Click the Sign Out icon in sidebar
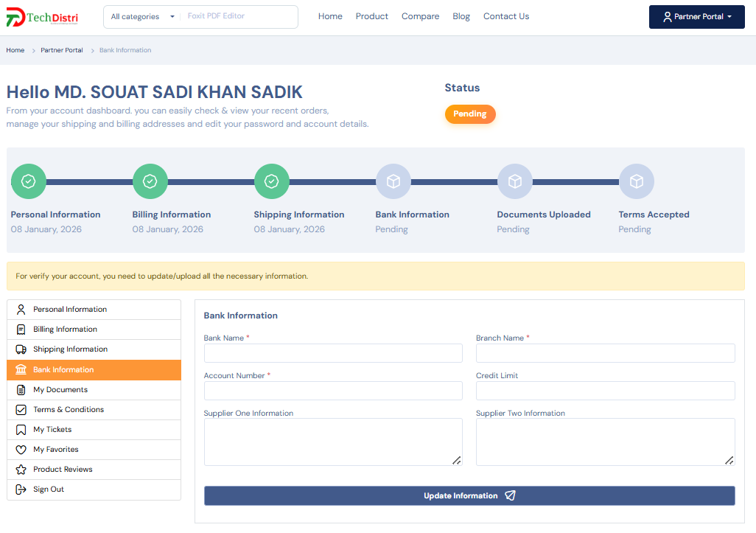 pyautogui.click(x=22, y=490)
